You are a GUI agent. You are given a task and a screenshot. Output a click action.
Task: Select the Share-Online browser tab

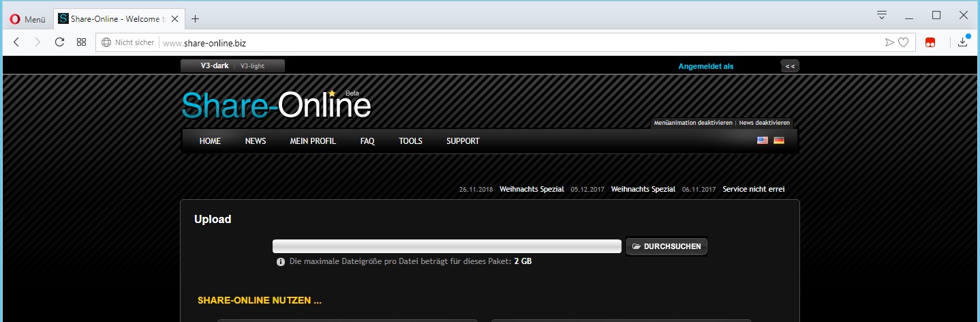(x=117, y=19)
